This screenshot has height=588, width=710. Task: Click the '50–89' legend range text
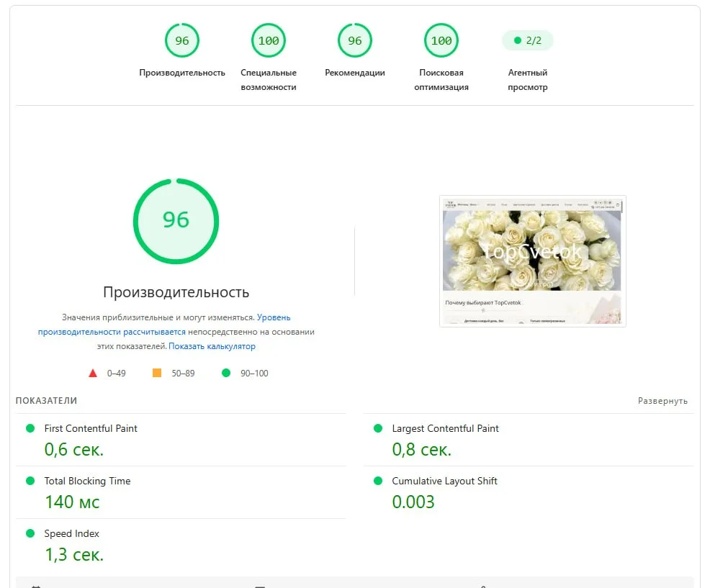pyautogui.click(x=183, y=373)
